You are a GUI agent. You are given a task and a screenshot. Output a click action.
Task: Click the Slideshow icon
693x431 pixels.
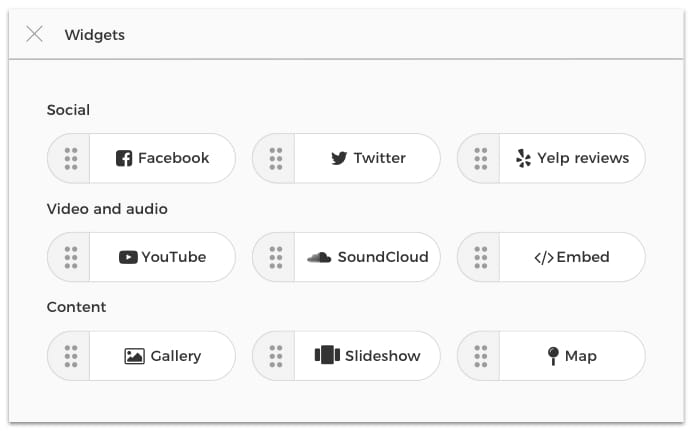(327, 356)
